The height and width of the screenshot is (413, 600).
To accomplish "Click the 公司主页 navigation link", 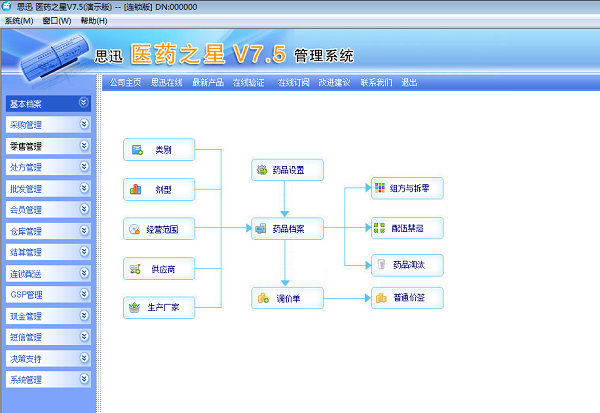I will tap(126, 82).
